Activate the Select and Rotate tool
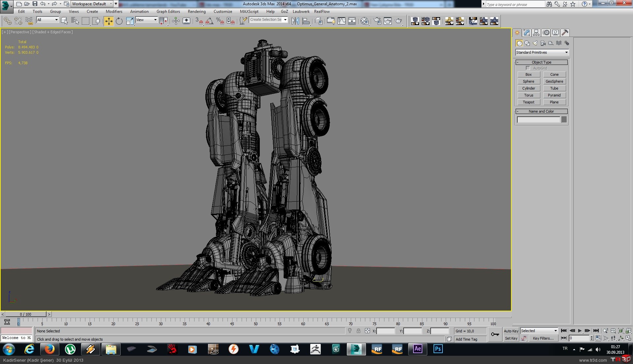 pyautogui.click(x=119, y=21)
